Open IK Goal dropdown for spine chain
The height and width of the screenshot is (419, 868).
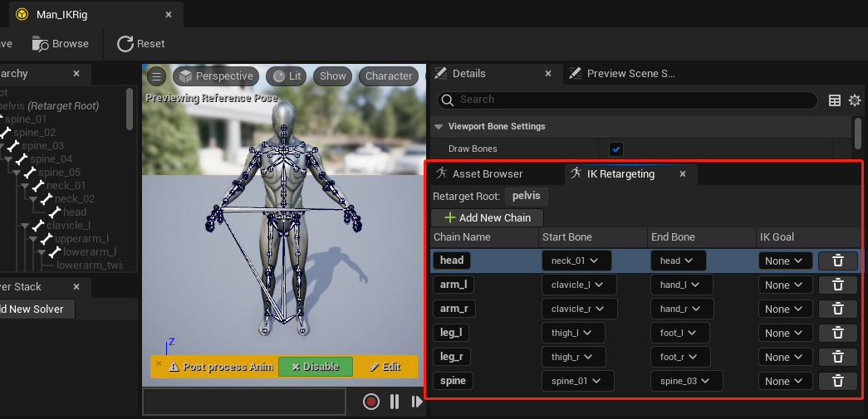(785, 381)
